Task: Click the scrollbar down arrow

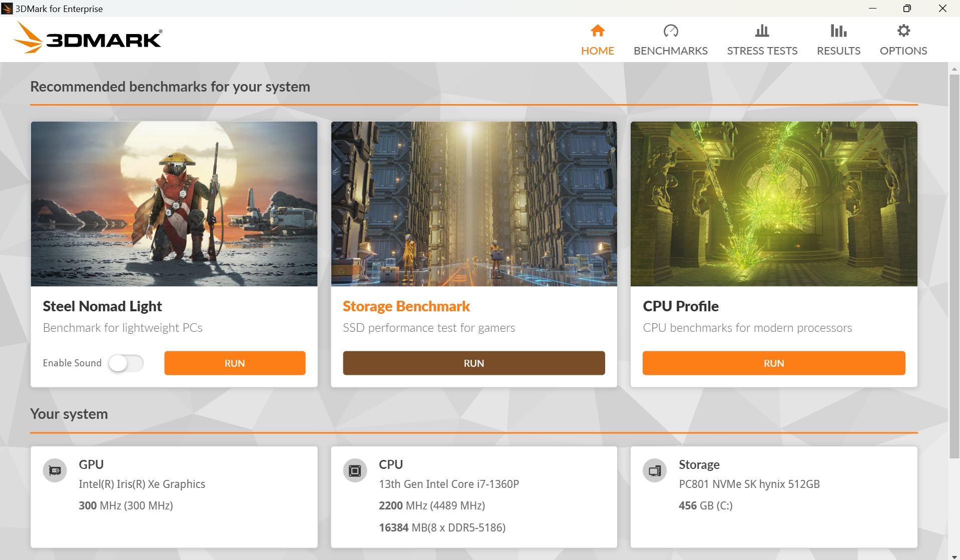Action: [x=954, y=556]
